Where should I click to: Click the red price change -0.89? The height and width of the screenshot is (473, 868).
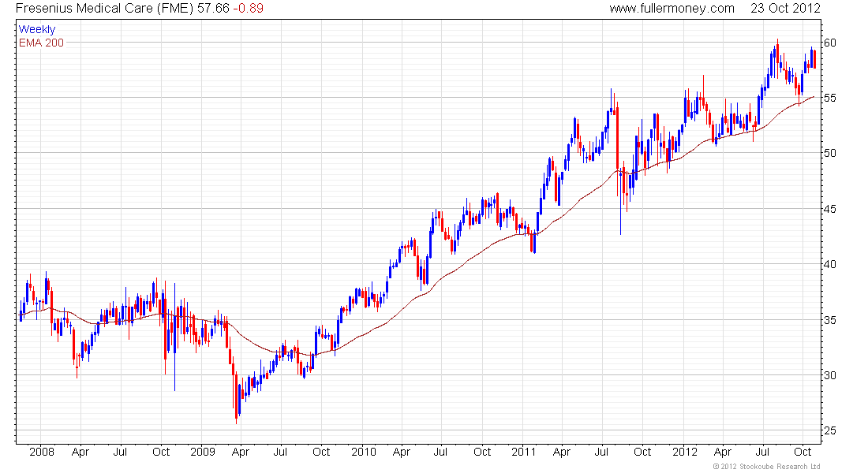(248, 9)
